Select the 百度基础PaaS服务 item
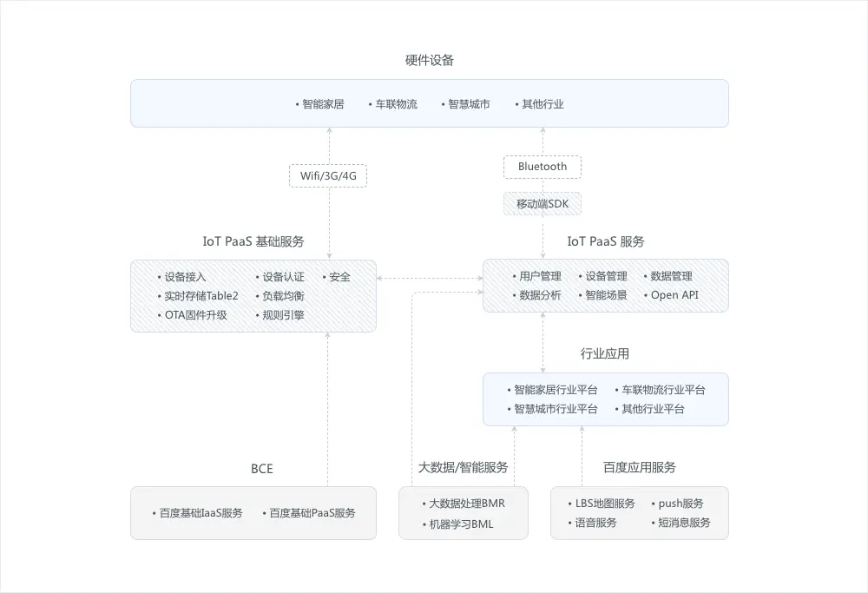 pyautogui.click(x=312, y=513)
